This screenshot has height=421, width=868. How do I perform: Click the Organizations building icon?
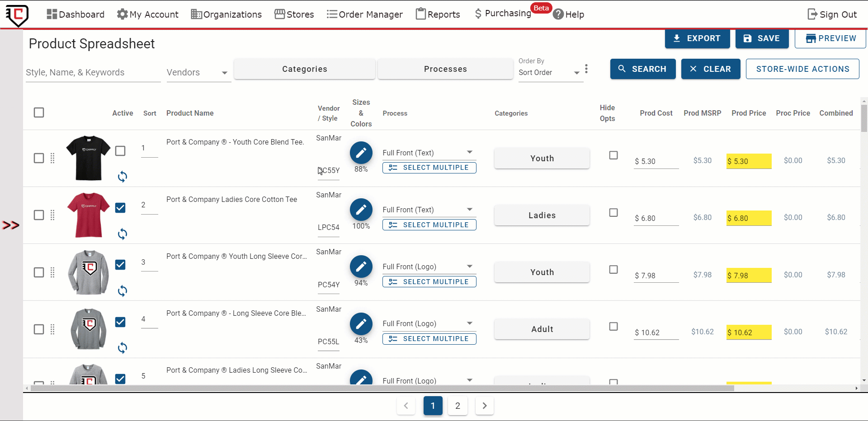click(196, 14)
